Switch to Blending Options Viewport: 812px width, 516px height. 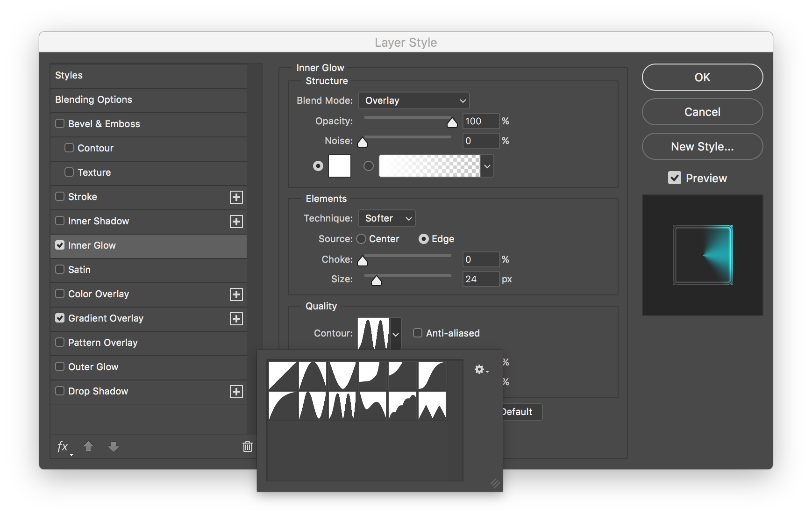pos(93,100)
